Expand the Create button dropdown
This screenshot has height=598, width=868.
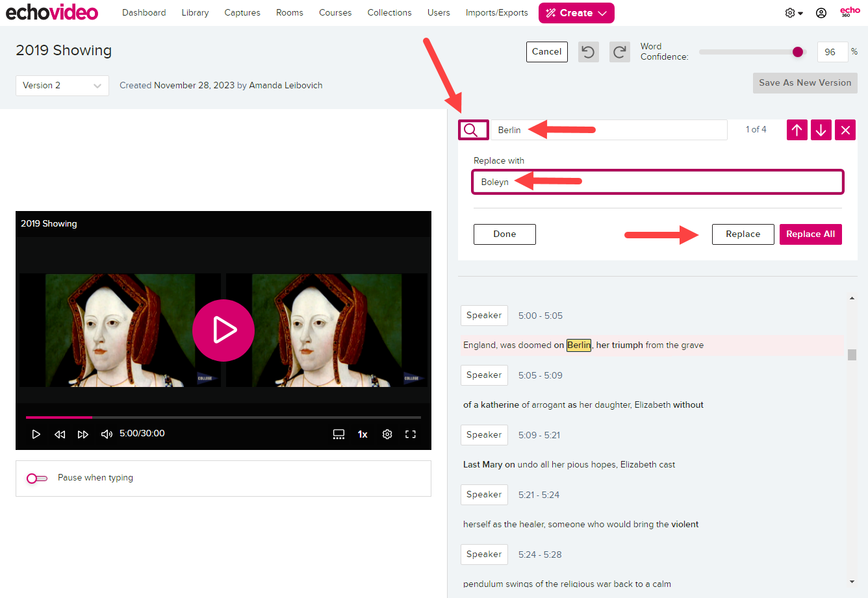click(601, 12)
